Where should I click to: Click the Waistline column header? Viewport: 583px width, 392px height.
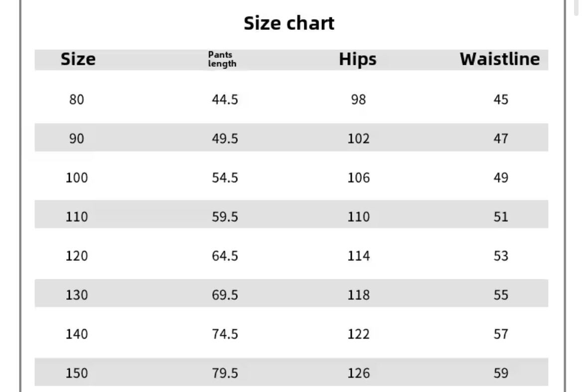click(499, 59)
